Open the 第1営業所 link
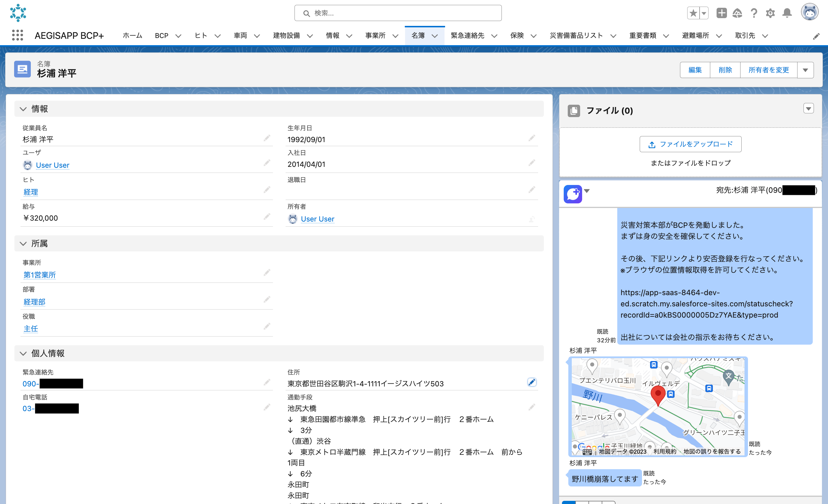Viewport: 828px width, 504px height. click(x=39, y=275)
